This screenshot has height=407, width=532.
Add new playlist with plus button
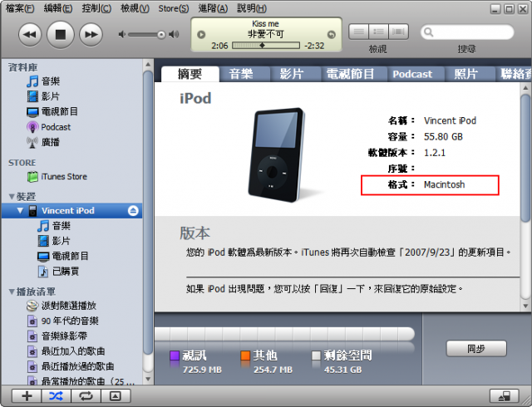click(x=27, y=396)
